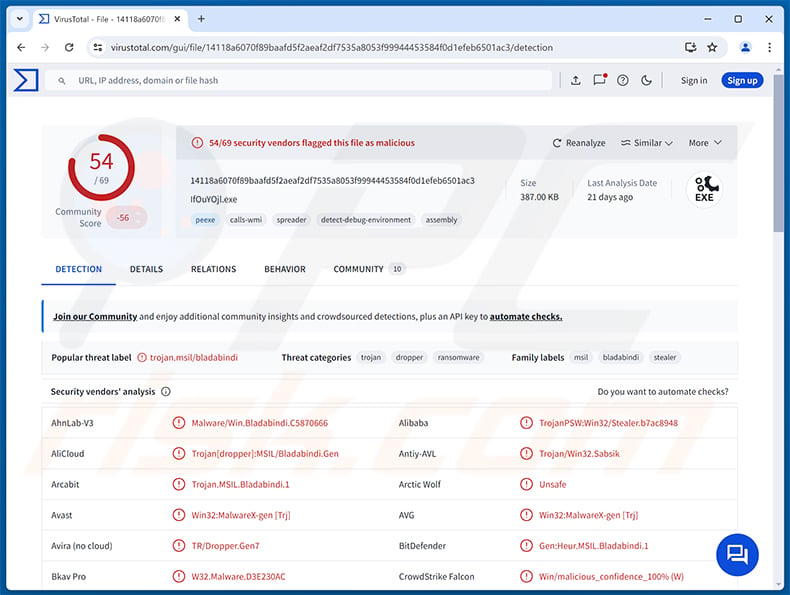
Task: Click the warning icon in the AhnLab-V3 row
Action: click(x=179, y=423)
